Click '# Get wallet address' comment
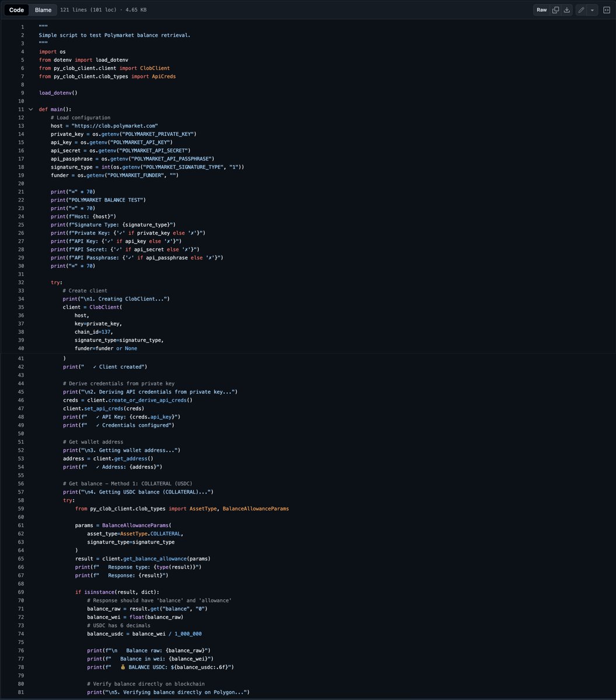 (93, 442)
